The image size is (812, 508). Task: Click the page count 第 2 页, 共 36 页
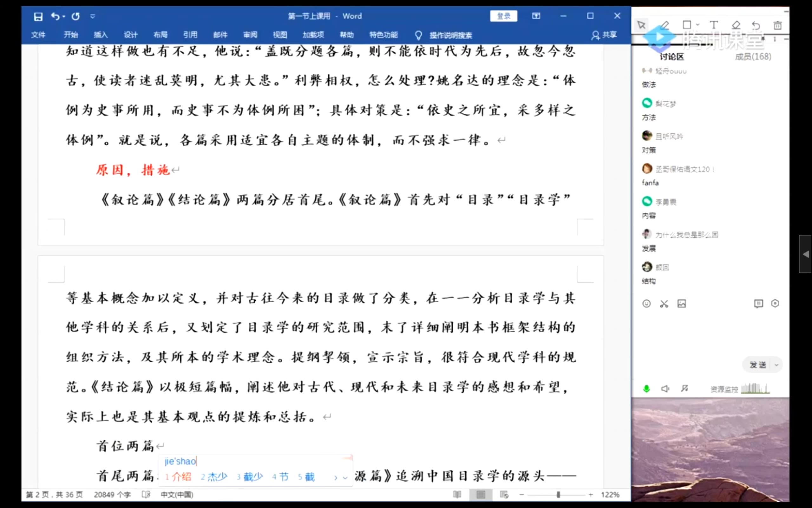tap(54, 495)
